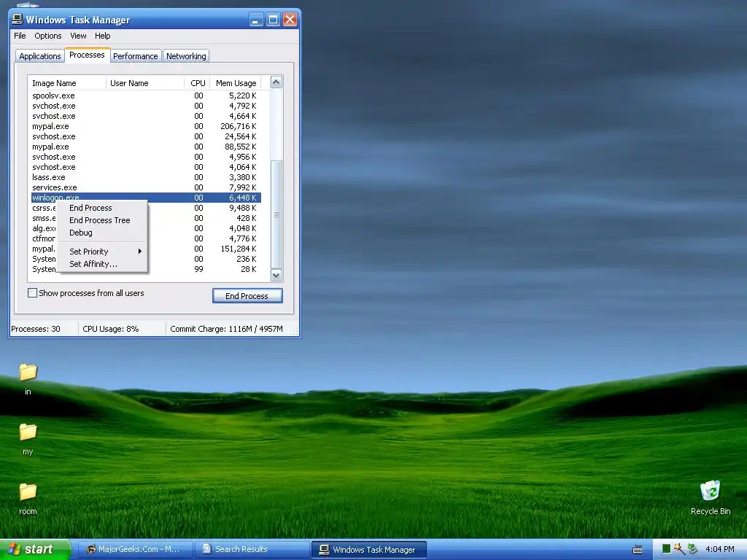Viewport: 747px width, 560px height.
Task: Open the View menu
Action: pyautogui.click(x=78, y=36)
